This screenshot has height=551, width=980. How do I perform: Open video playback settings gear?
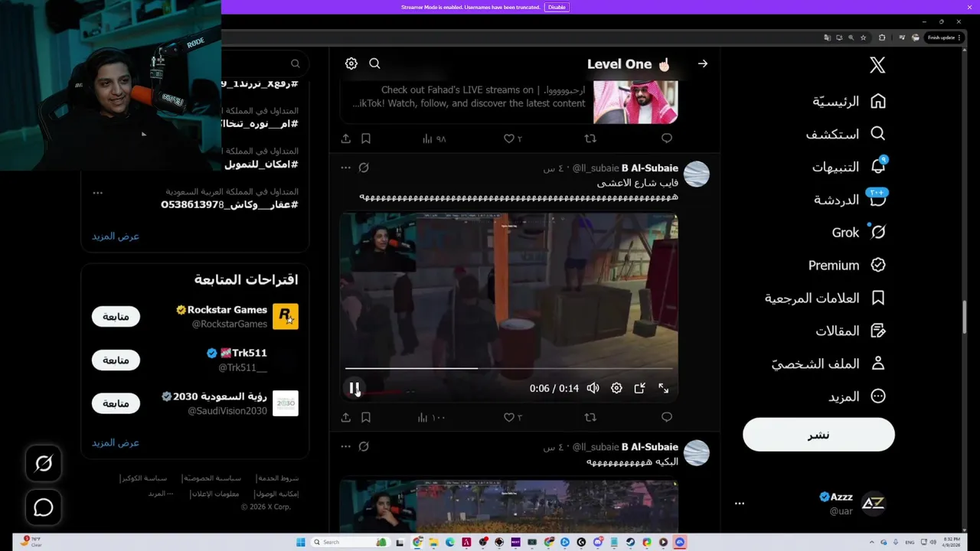616,388
